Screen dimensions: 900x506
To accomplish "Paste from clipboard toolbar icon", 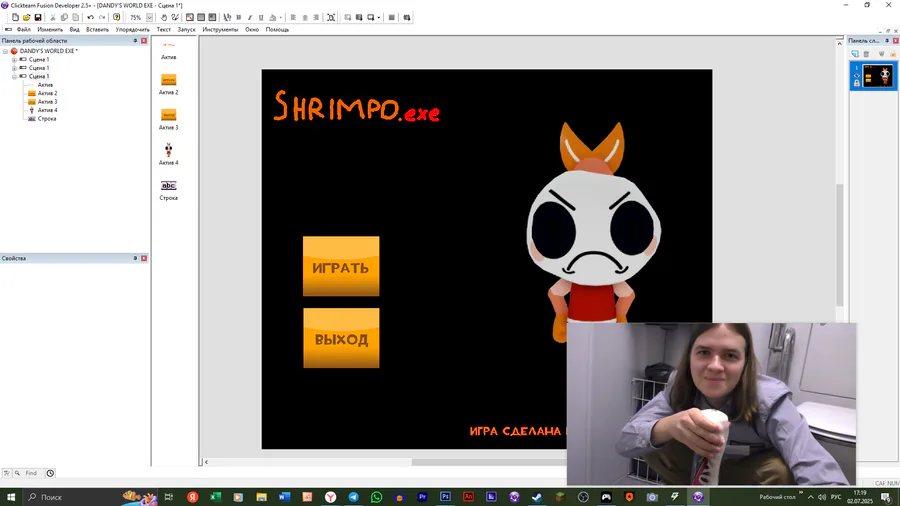I will pos(76,17).
